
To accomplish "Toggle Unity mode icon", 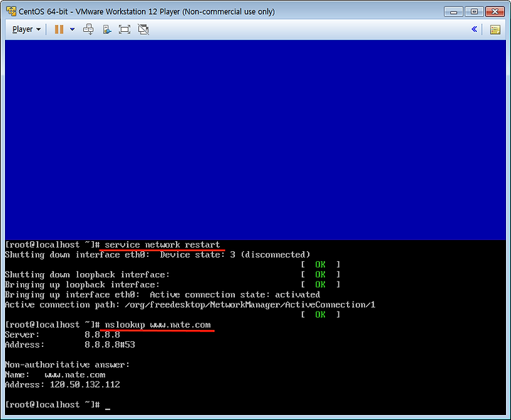I will pos(143,29).
